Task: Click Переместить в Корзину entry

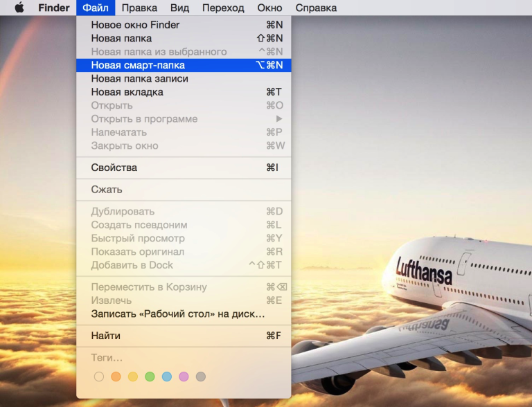Action: [184, 287]
